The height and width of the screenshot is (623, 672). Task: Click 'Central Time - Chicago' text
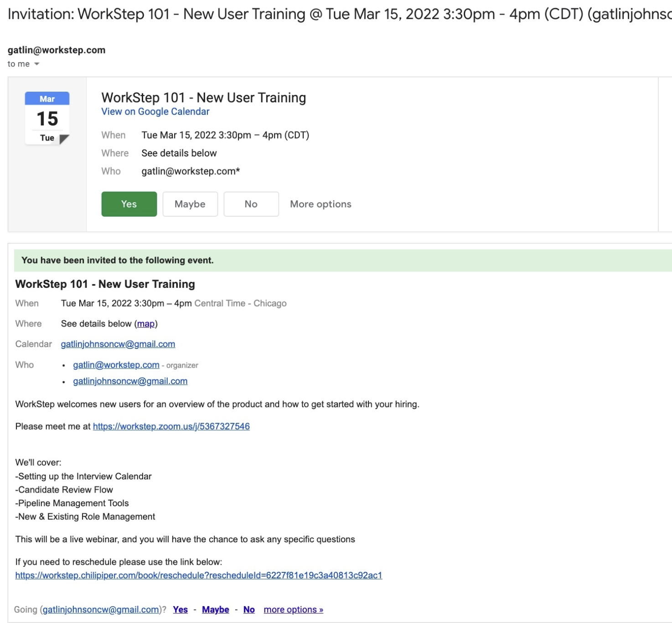(x=241, y=303)
